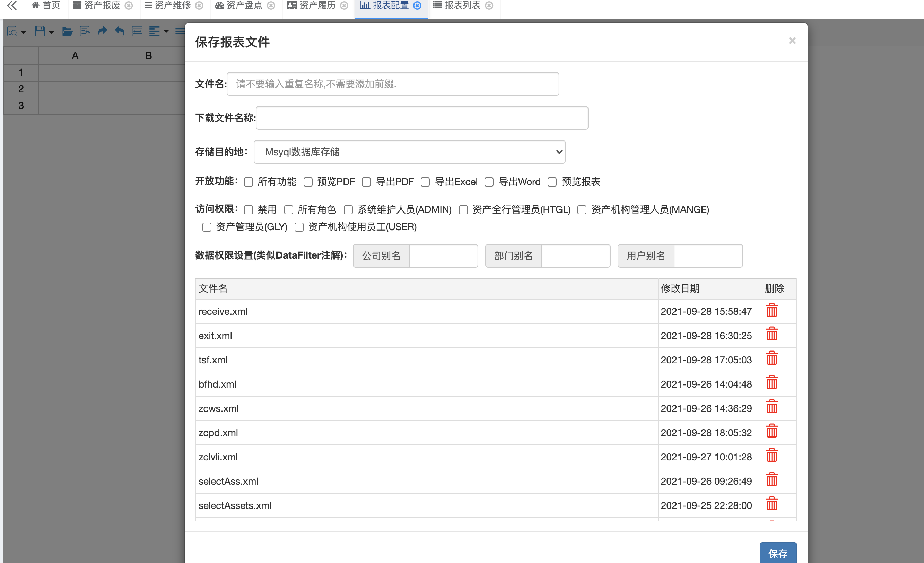Delete selectAss.xml with its trash icon
924x563 pixels.
772,479
